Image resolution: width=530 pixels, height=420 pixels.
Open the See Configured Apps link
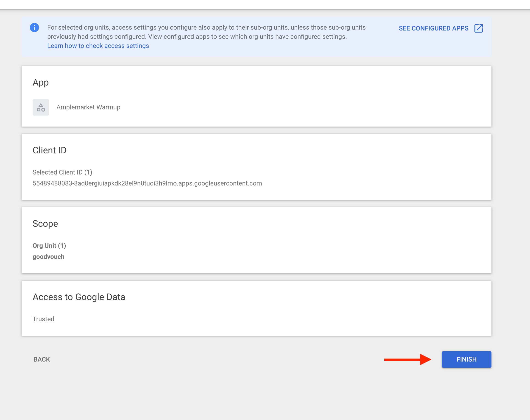tap(433, 28)
